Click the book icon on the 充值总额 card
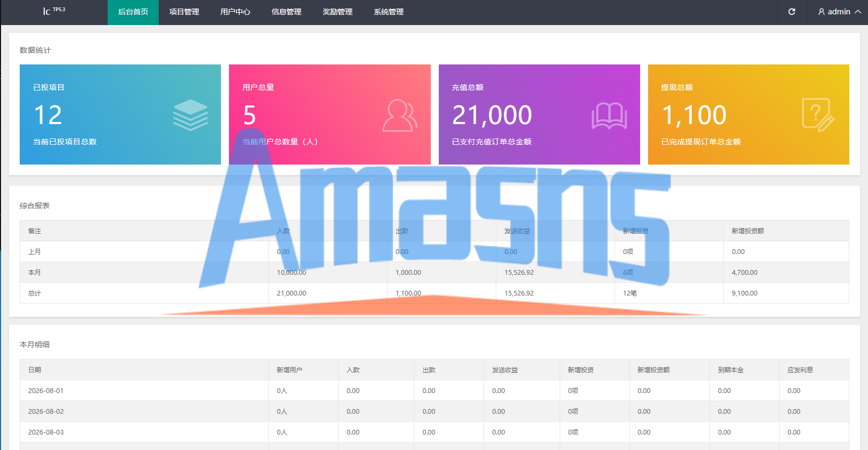 tap(609, 116)
